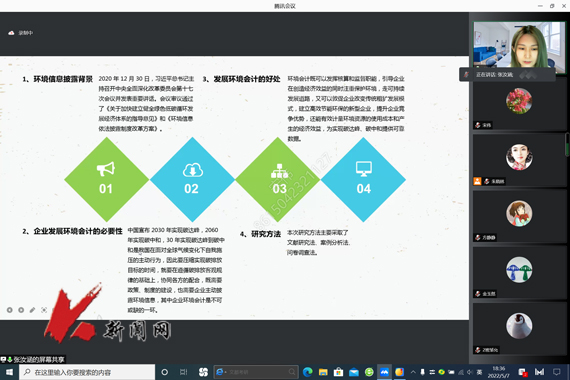570x380 pixels.
Task: Click the Windows Start button
Action: (x=9, y=372)
